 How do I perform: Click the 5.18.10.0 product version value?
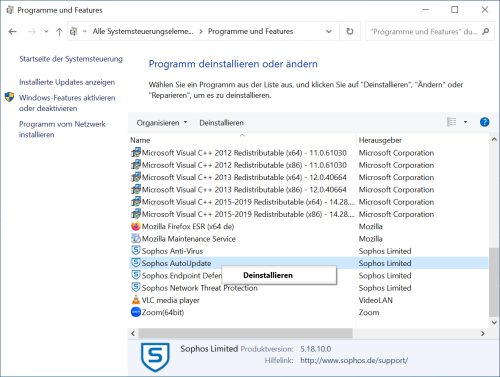tap(316, 349)
